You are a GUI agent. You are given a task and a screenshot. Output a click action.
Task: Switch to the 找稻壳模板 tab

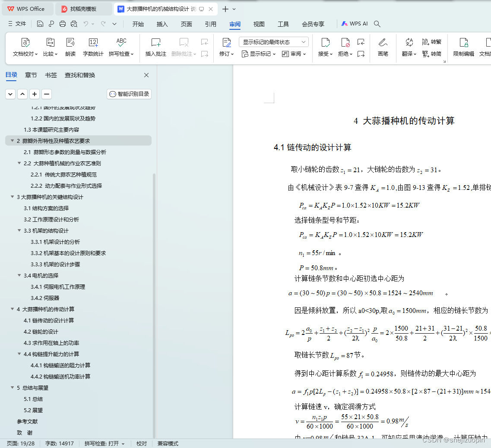pyautogui.click(x=83, y=9)
